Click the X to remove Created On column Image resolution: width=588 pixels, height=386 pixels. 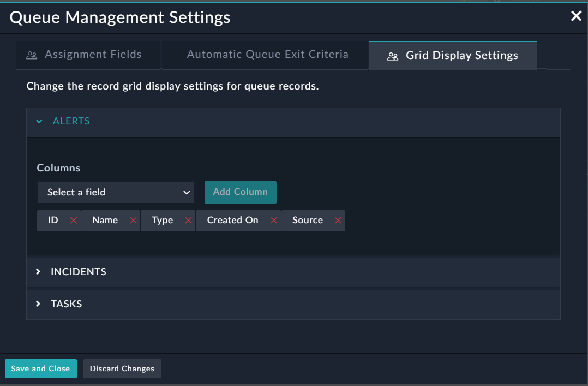pos(273,220)
